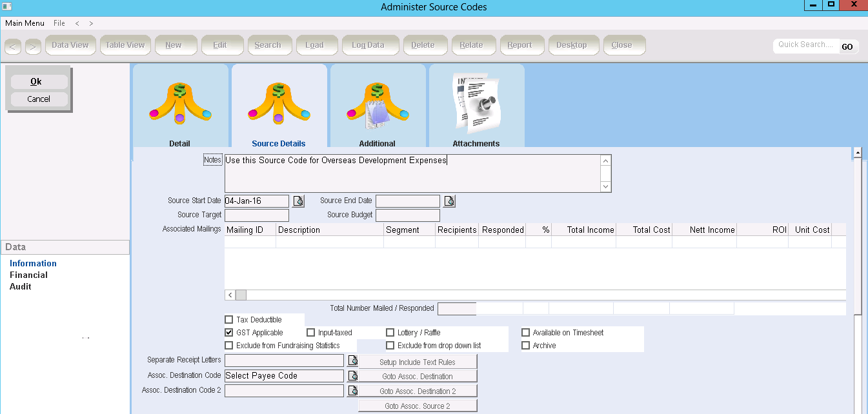Click the Assoc. Destination Code field
868x414 pixels.
point(285,376)
